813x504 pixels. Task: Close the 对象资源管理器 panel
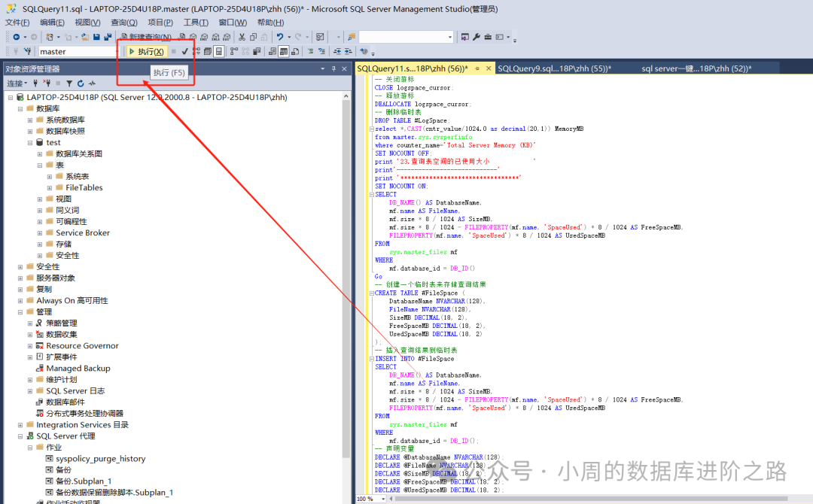click(x=344, y=69)
